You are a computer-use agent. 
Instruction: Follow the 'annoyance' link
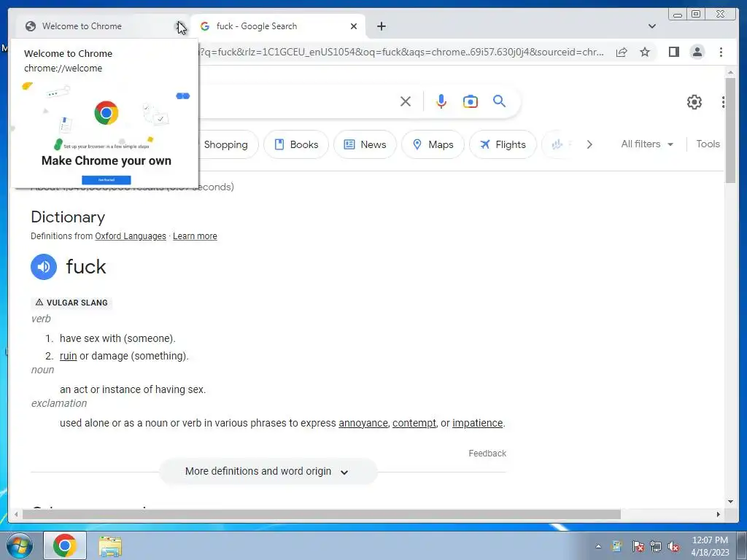point(363,423)
